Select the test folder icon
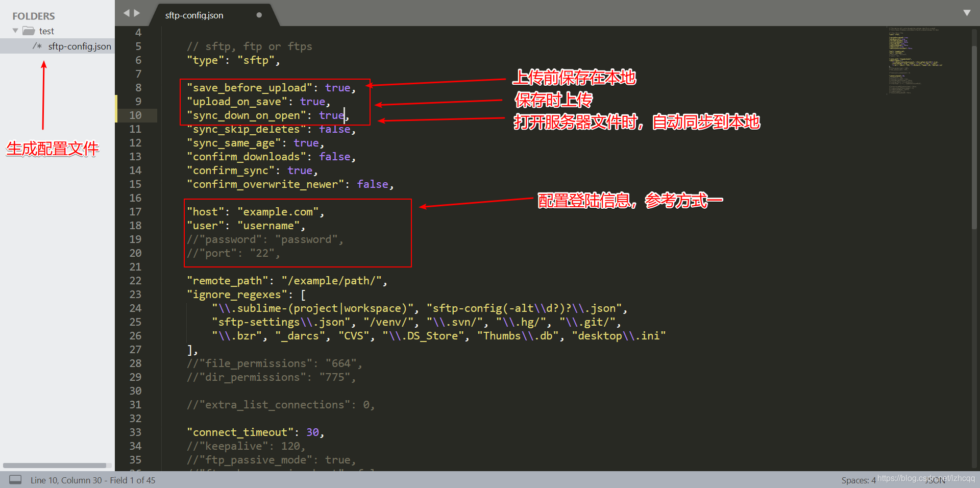The height and width of the screenshot is (488, 980). (29, 31)
